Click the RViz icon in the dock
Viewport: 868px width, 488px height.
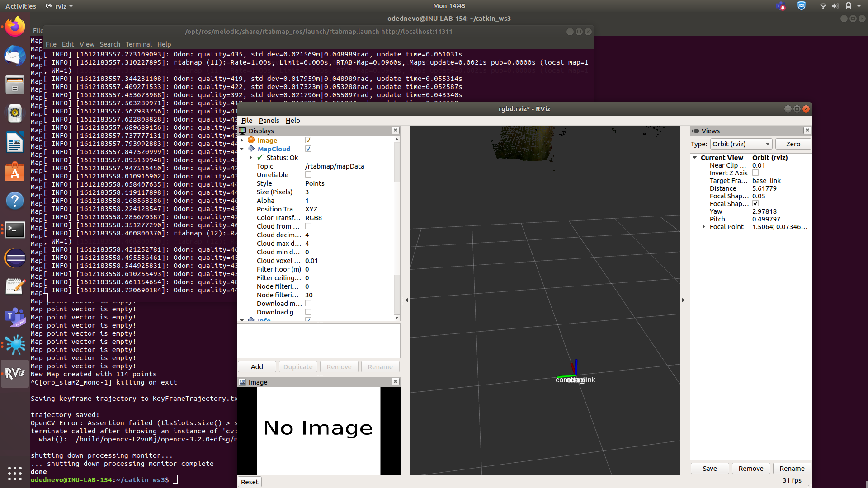[x=15, y=373]
